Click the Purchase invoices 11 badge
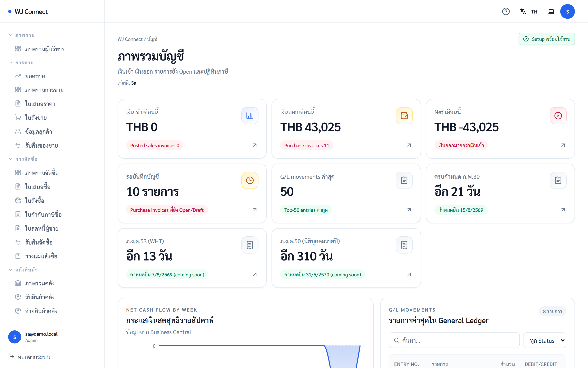 [x=307, y=145]
